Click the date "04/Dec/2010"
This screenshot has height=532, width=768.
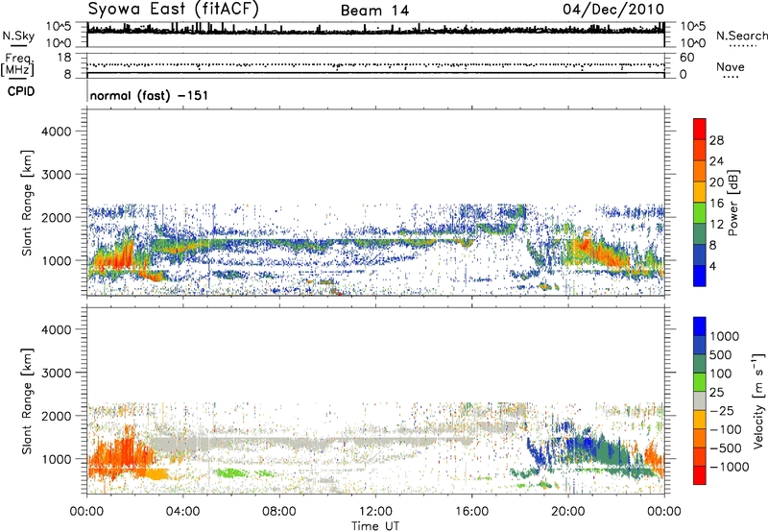pyautogui.click(x=613, y=10)
